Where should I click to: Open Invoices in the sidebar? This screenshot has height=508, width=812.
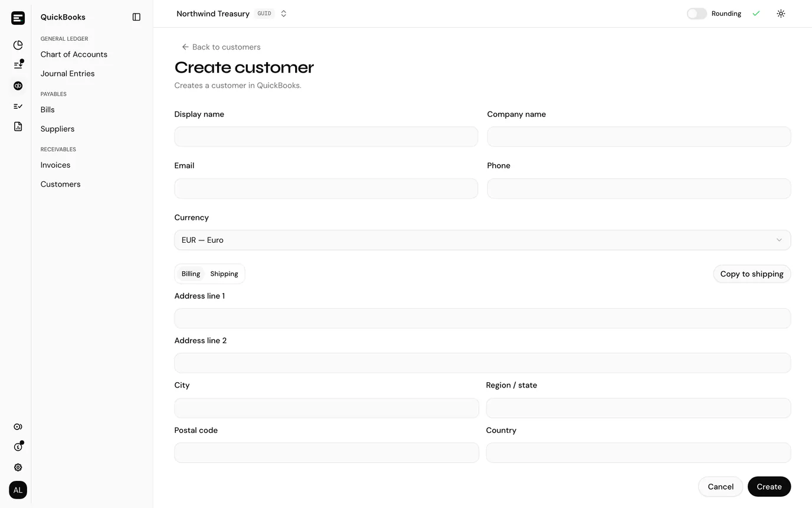pos(55,165)
